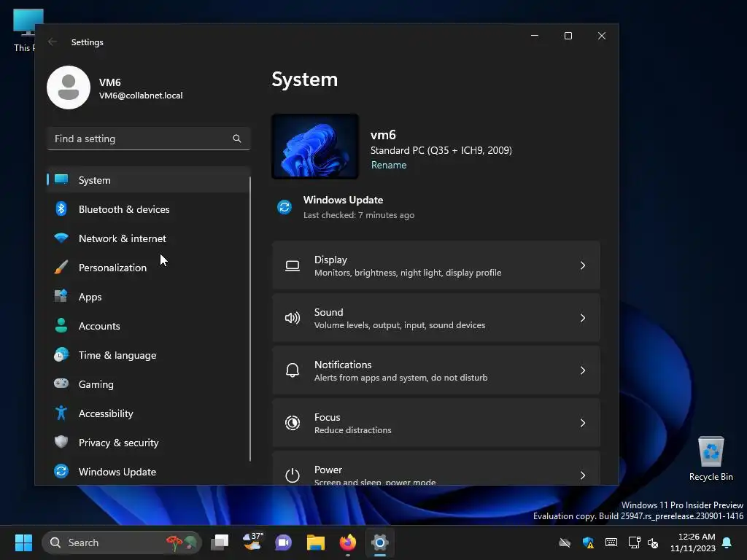The image size is (747, 560).
Task: Click the OneDrive cloud tray icon
Action: coord(565,542)
